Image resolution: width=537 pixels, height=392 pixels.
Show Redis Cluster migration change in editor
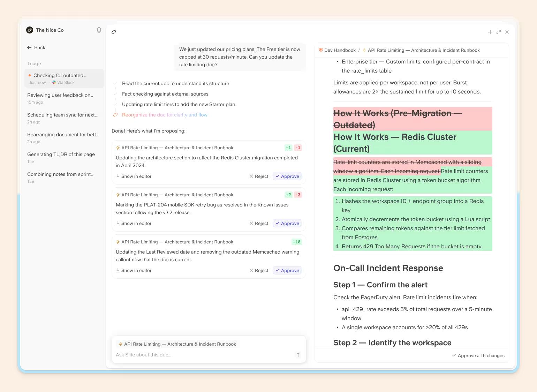pyautogui.click(x=134, y=176)
